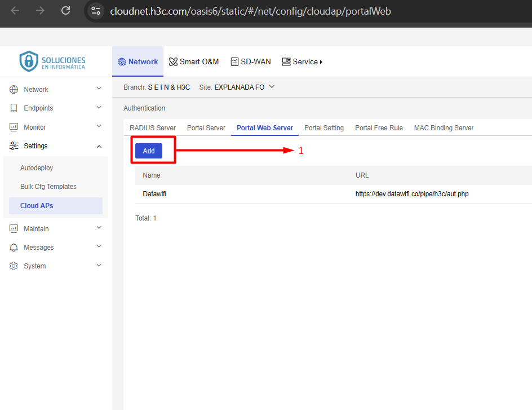Click the Endpoints sidebar label
This screenshot has height=410, width=532.
click(38, 108)
